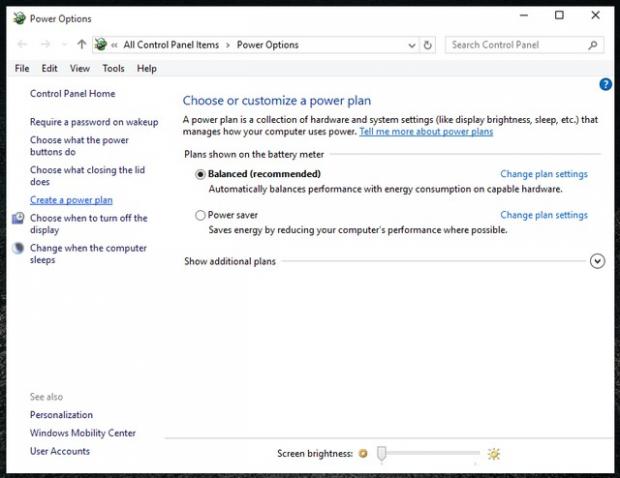The height and width of the screenshot is (478, 620).
Task: Open the Help menu
Action: point(147,68)
